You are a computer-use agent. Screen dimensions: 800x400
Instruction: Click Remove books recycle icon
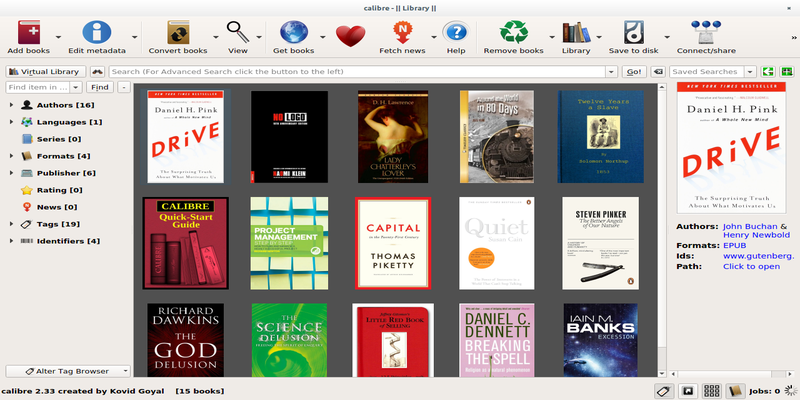[x=514, y=33]
